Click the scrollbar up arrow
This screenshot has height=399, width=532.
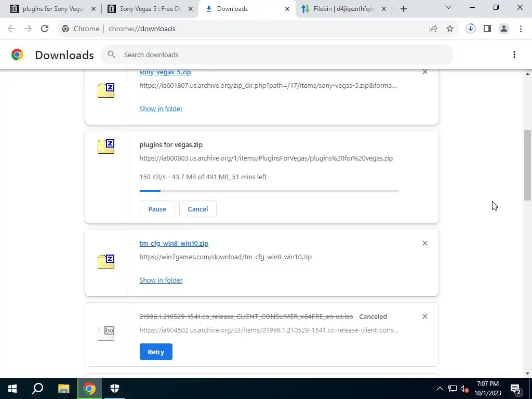click(x=527, y=74)
